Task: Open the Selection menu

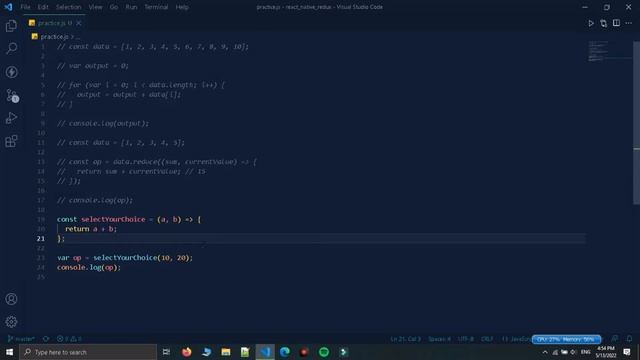Action: tap(69, 7)
